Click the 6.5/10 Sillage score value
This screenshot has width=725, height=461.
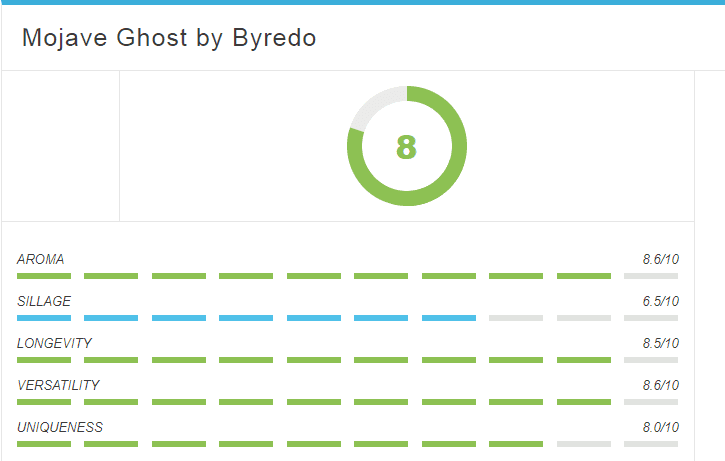click(x=660, y=301)
